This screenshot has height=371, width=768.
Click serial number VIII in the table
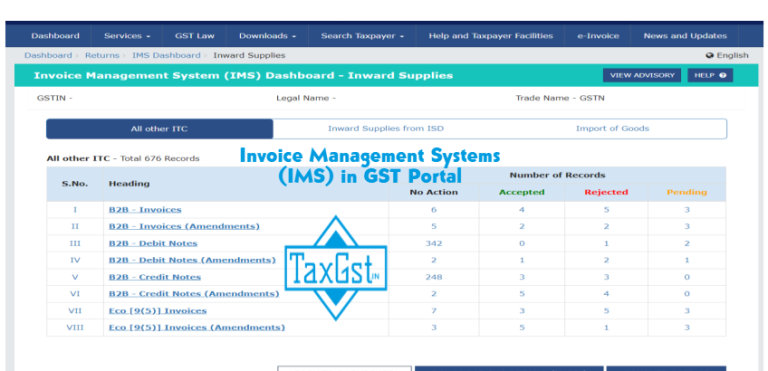coord(75,328)
